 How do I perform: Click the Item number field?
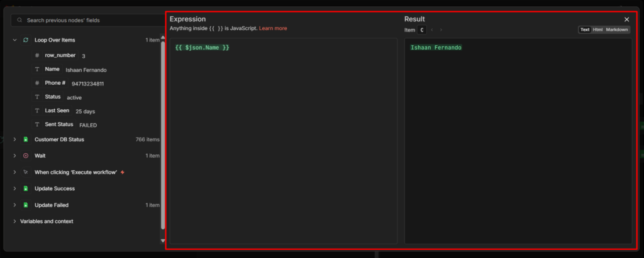(422, 30)
